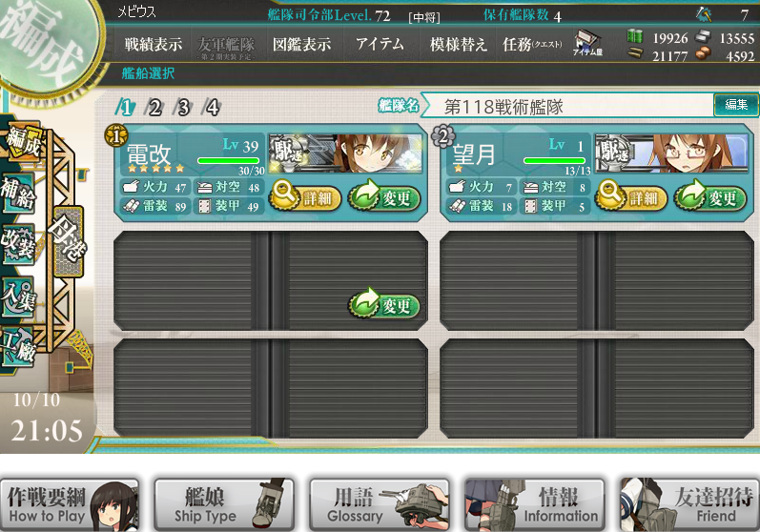Open the 補給 supply sidebar icon
This screenshot has width=760, height=532.
(x=18, y=193)
